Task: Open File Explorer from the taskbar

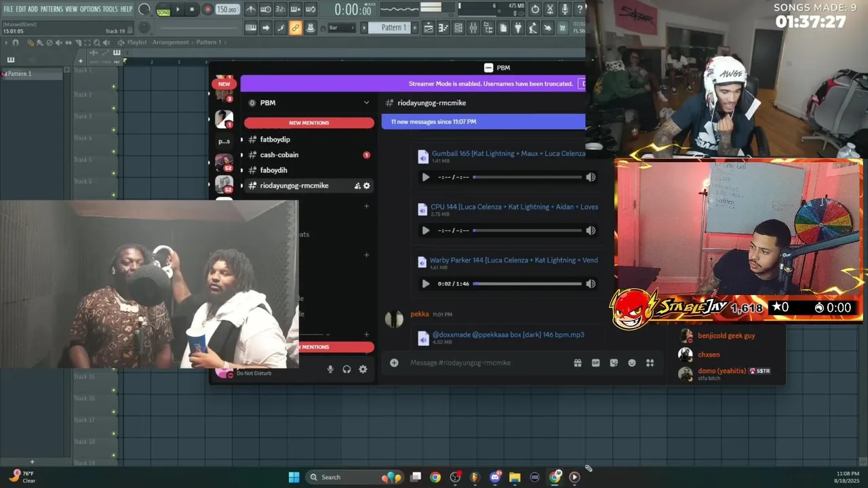Action: 515,477
